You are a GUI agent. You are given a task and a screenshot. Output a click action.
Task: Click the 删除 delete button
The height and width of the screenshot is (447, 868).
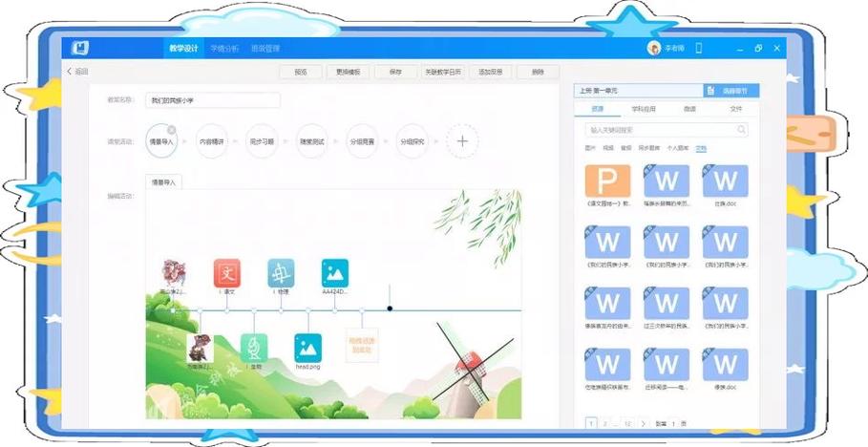[x=538, y=72]
